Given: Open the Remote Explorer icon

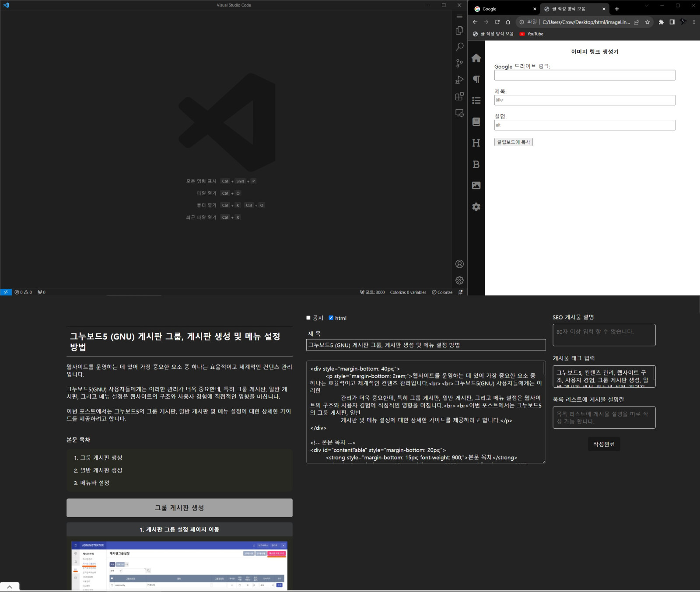Looking at the screenshot, I should [x=459, y=113].
